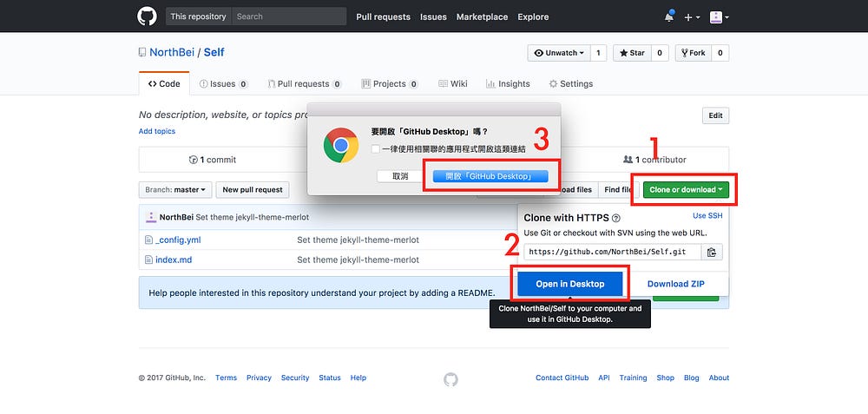Fork the repository

(693, 53)
